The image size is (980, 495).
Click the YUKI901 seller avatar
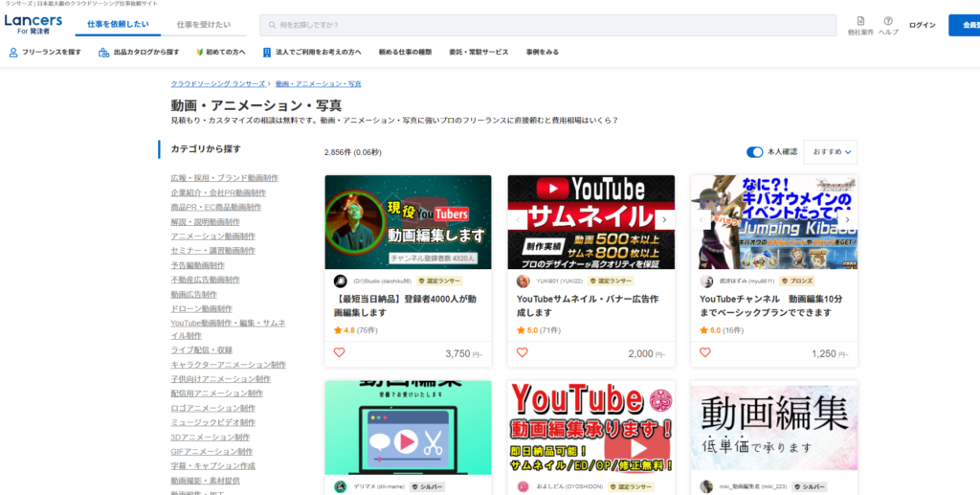[523, 281]
